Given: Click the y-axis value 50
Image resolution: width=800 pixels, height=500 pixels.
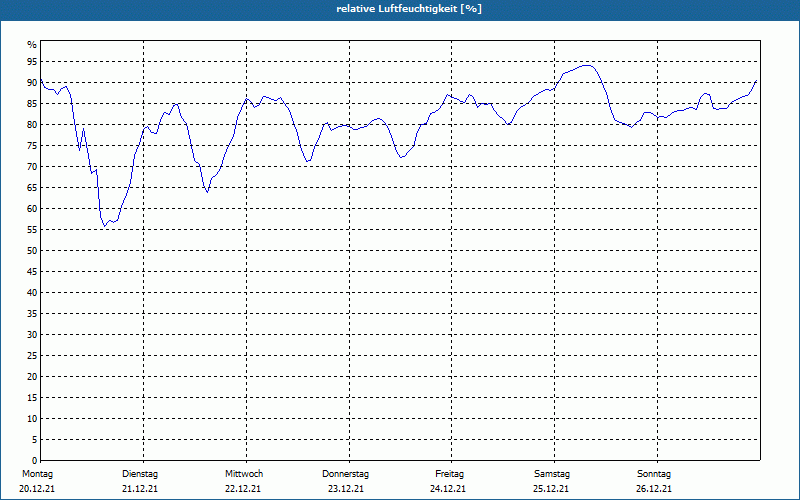Looking at the screenshot, I should tap(32, 251).
